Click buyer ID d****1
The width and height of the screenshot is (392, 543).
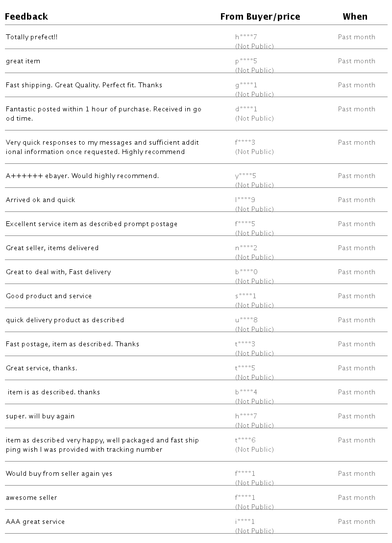coord(246,109)
